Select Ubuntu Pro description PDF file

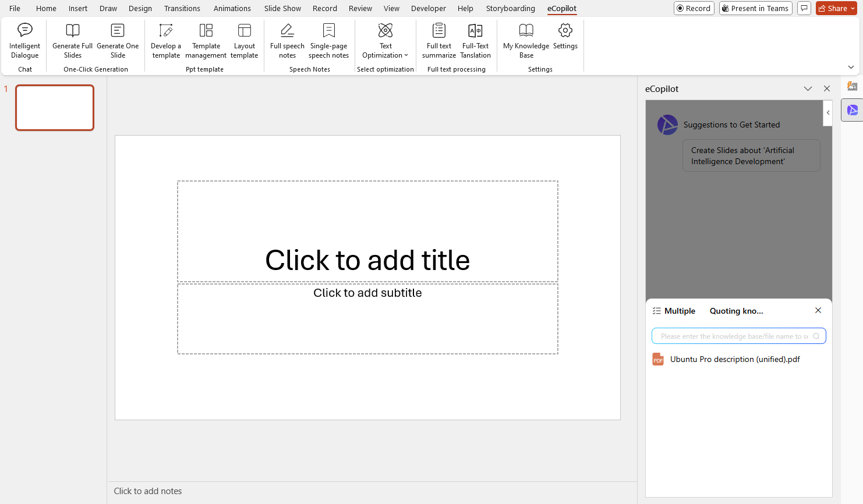(734, 359)
